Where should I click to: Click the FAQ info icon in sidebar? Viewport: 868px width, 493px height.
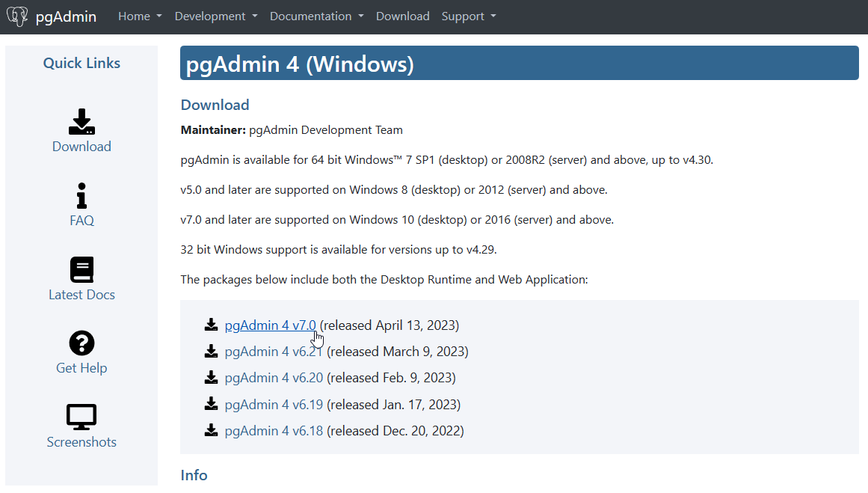[x=81, y=196]
